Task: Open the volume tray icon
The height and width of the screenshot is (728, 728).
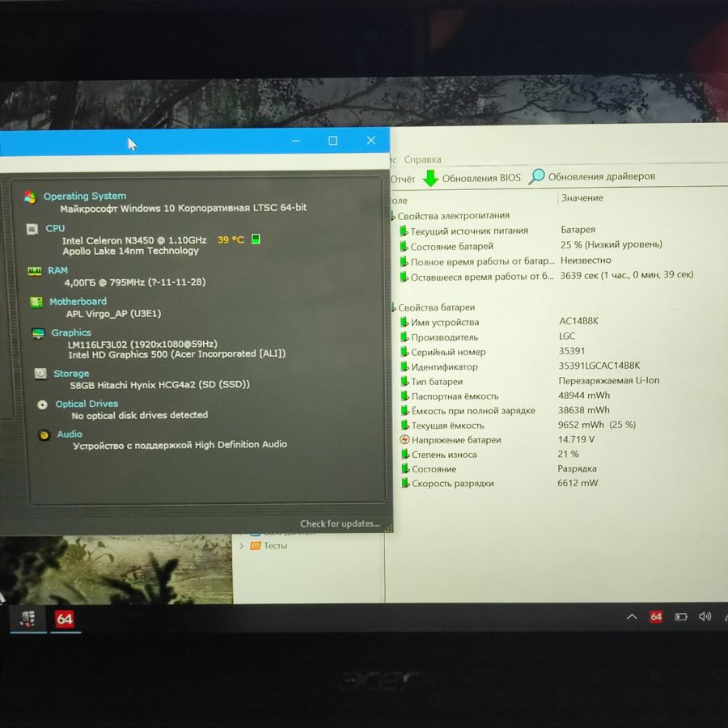Action: tap(705, 616)
